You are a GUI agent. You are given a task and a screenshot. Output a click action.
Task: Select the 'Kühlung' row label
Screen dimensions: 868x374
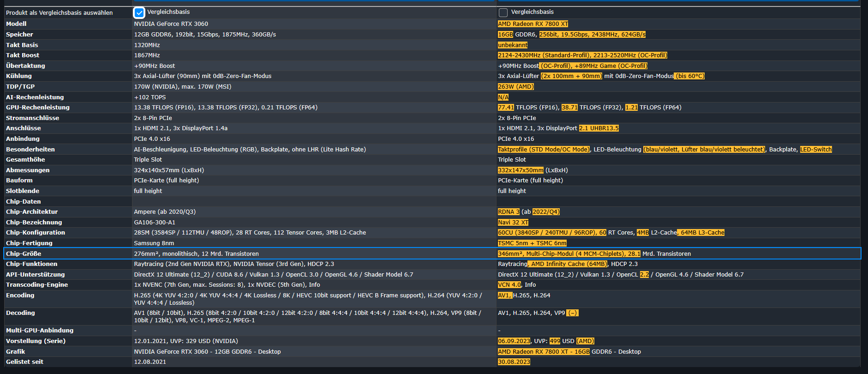pos(19,76)
